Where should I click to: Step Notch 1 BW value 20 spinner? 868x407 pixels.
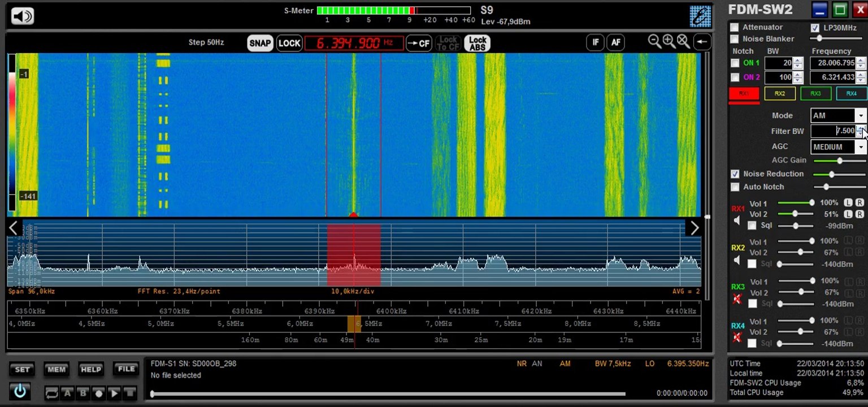(x=798, y=63)
